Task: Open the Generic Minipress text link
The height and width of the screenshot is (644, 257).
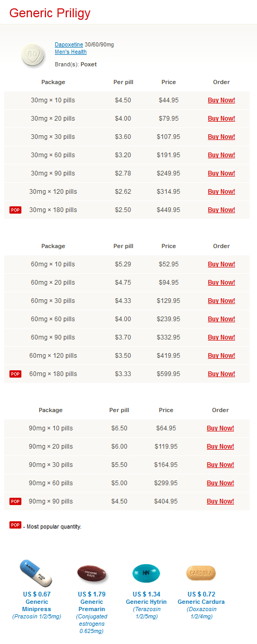Action: tap(37, 605)
